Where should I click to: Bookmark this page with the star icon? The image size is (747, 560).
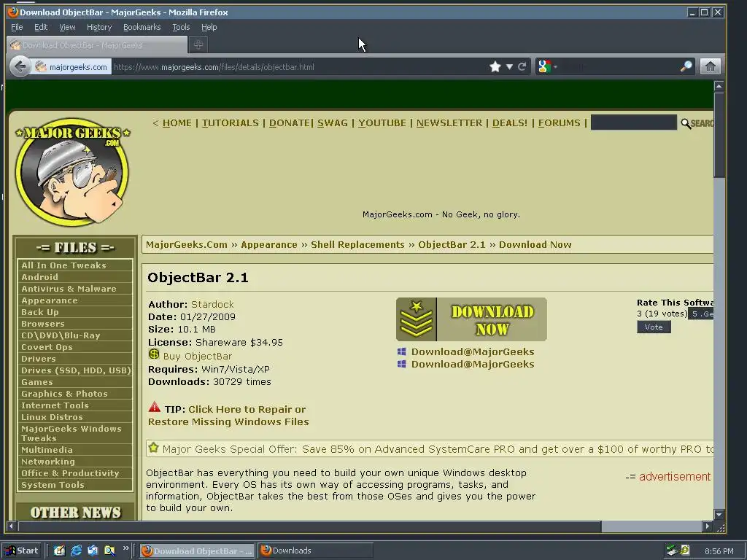(495, 66)
